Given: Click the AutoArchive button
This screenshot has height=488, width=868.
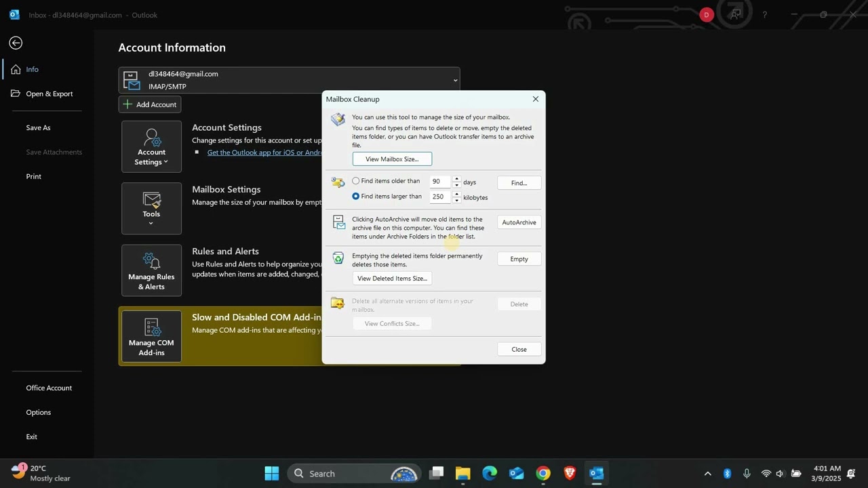Looking at the screenshot, I should [x=519, y=222].
